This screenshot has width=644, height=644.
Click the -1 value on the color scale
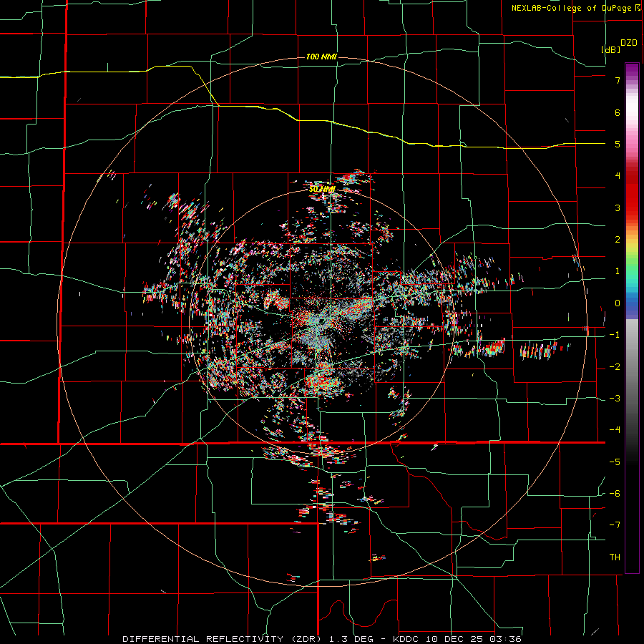pos(615,335)
